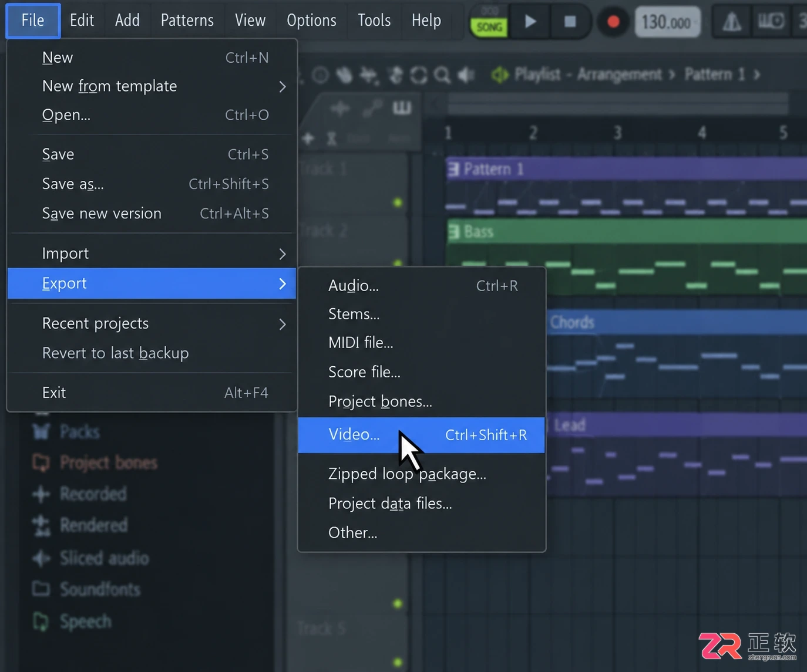Choose Open... in File menu
807x672 pixels.
[152, 115]
